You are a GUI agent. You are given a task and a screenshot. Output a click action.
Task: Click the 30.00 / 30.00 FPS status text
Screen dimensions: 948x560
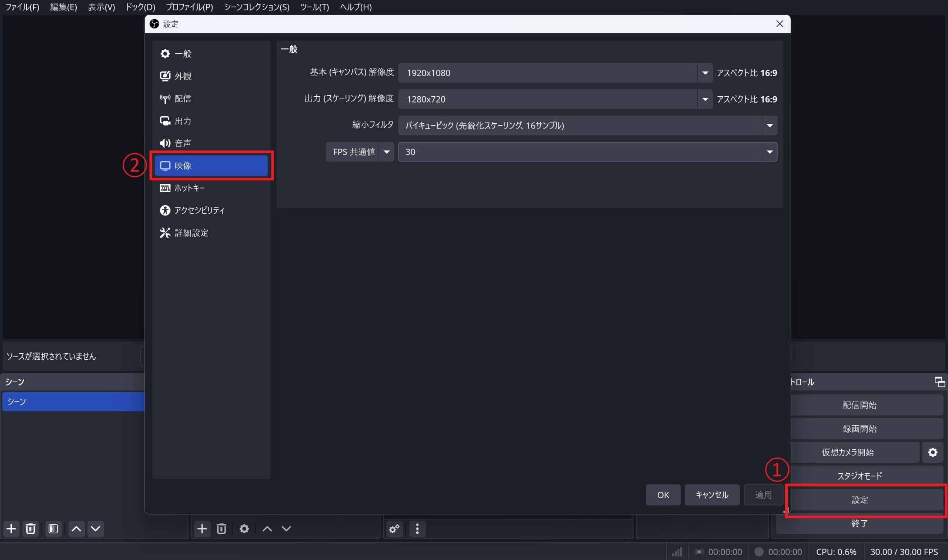(x=904, y=552)
